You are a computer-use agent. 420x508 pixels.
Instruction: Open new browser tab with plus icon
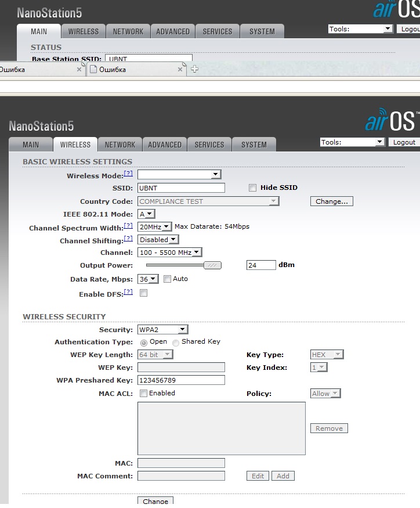(194, 69)
